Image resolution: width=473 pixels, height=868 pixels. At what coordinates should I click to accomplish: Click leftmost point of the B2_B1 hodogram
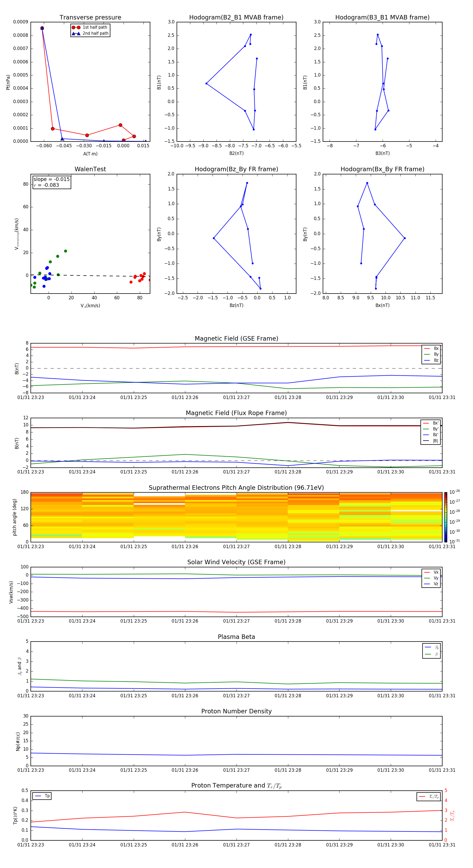206,83
